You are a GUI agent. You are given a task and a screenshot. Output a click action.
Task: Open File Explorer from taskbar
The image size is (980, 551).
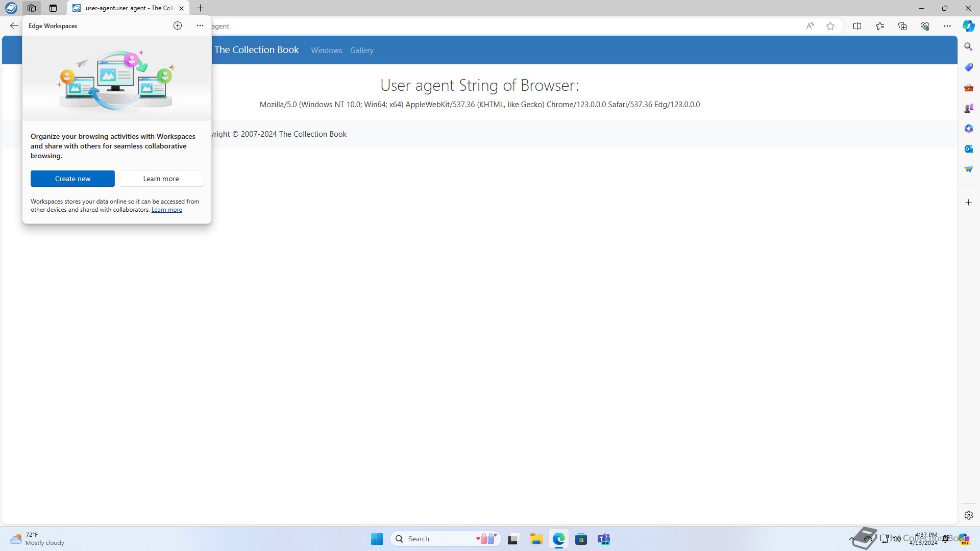click(536, 539)
